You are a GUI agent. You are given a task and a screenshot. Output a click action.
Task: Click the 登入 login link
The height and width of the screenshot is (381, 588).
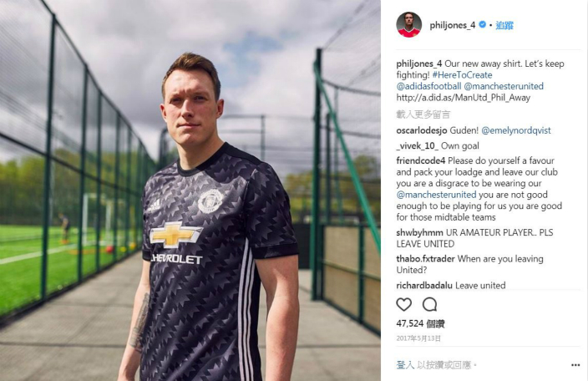pos(405,364)
